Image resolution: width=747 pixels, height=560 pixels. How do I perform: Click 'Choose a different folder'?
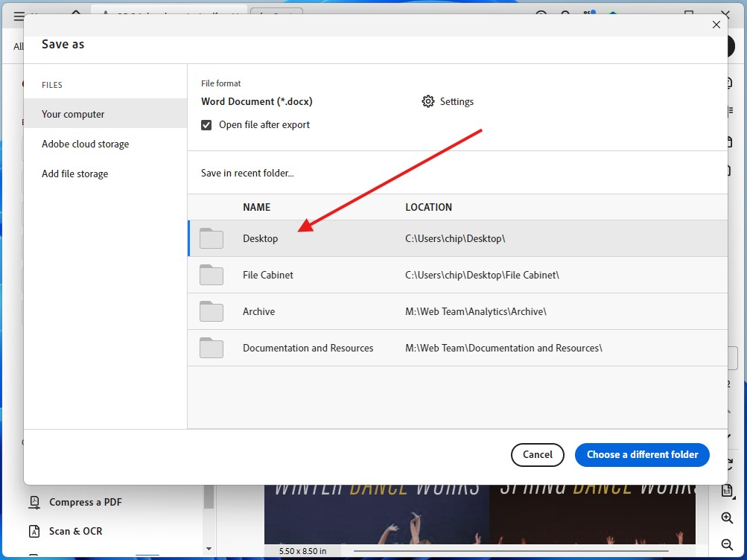641,454
